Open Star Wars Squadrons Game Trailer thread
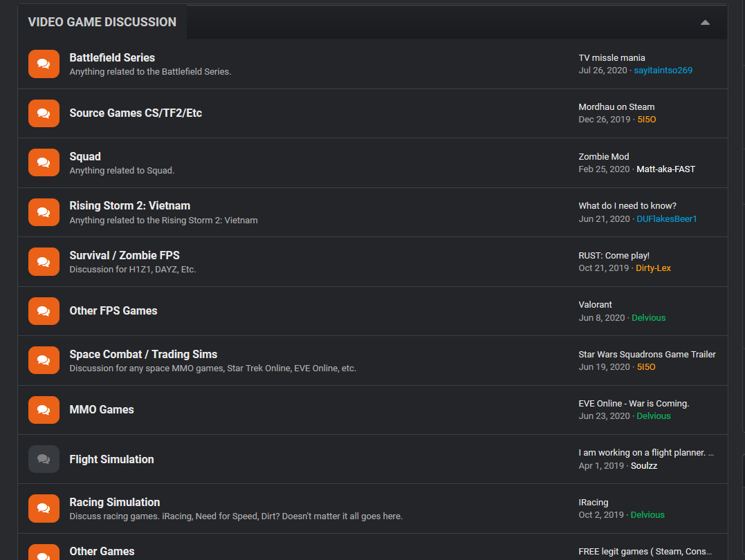Image resolution: width=745 pixels, height=560 pixels. pos(647,355)
